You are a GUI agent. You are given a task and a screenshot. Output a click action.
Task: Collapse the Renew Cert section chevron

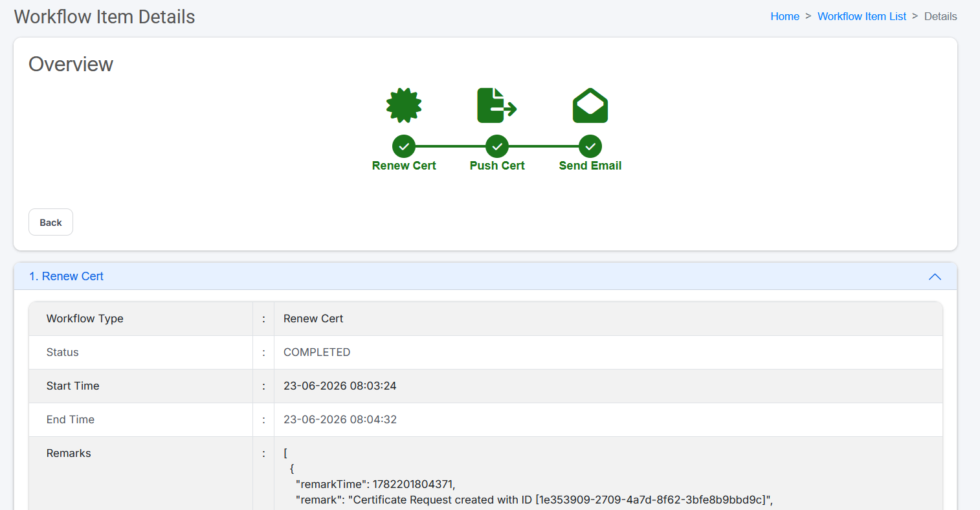pos(935,276)
